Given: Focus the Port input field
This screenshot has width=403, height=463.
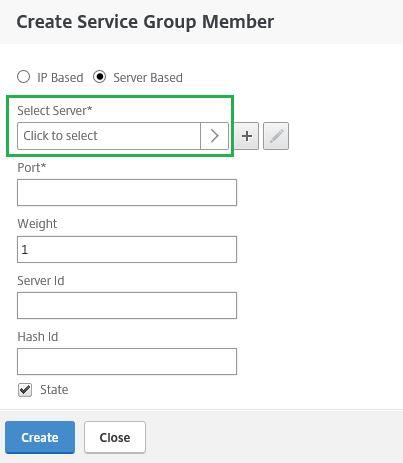Looking at the screenshot, I should click(x=127, y=192).
